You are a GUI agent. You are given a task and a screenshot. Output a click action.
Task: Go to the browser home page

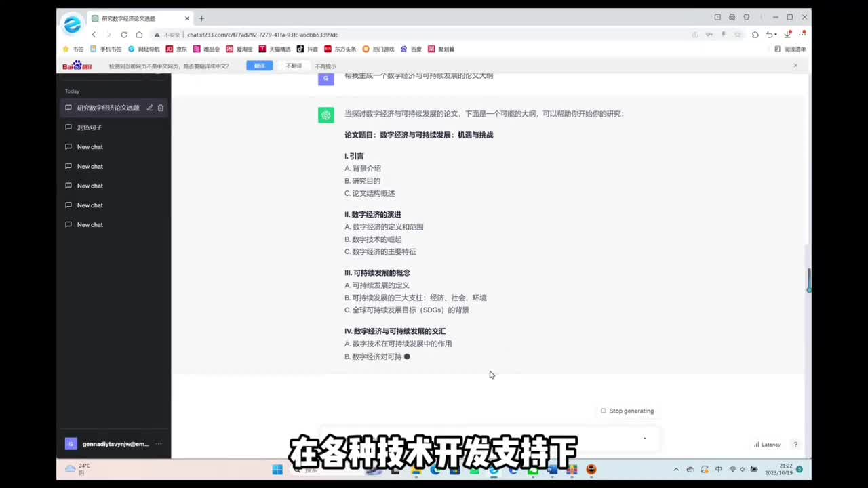[x=139, y=35]
